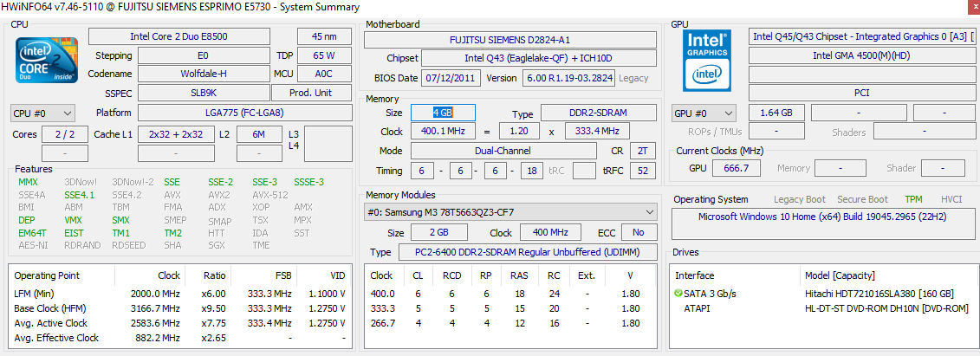Viewport: 980px width, 356px height.
Task: Click the BIOS version 6.00 R1.19-03.2824
Action: (x=568, y=78)
